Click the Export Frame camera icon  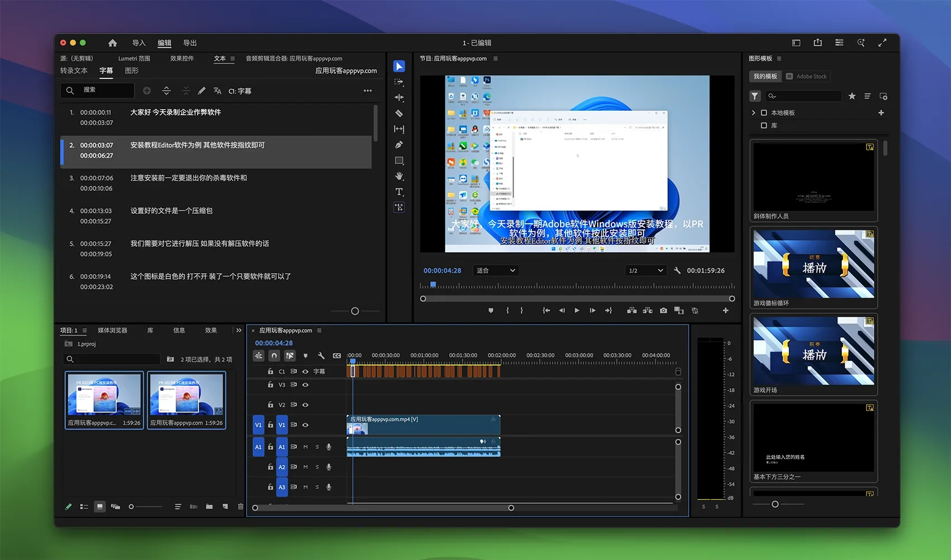tap(663, 310)
